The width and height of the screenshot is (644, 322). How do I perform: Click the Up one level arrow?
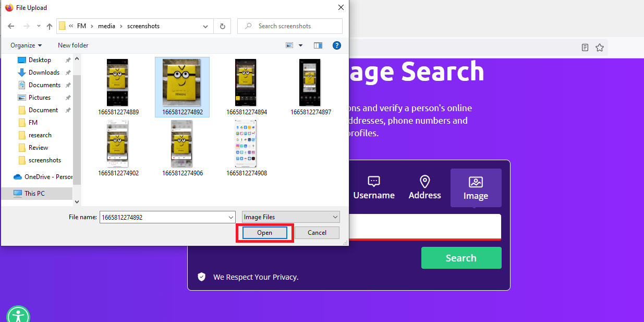coord(50,26)
